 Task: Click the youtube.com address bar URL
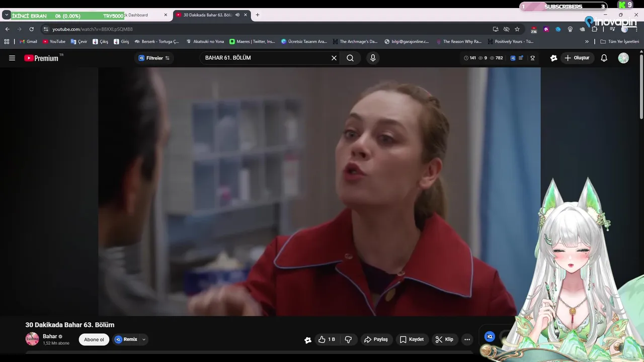(x=93, y=29)
